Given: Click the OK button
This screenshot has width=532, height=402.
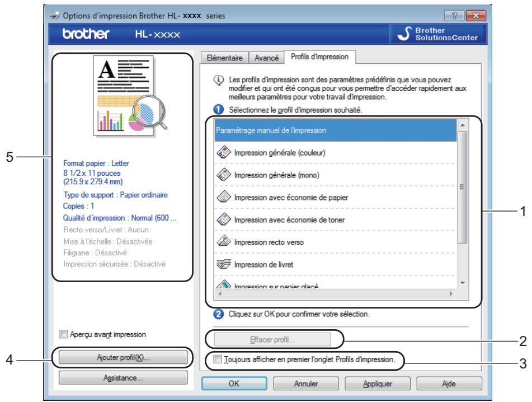Looking at the screenshot, I should pyautogui.click(x=234, y=384).
